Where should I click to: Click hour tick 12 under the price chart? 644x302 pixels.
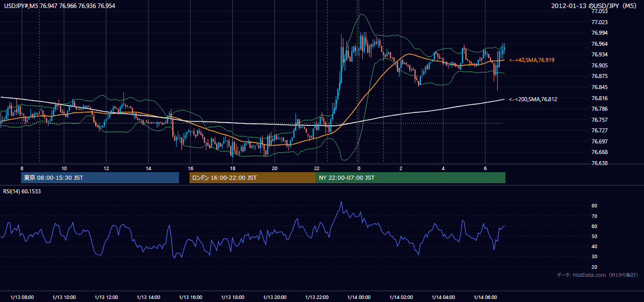pyautogui.click(x=106, y=168)
